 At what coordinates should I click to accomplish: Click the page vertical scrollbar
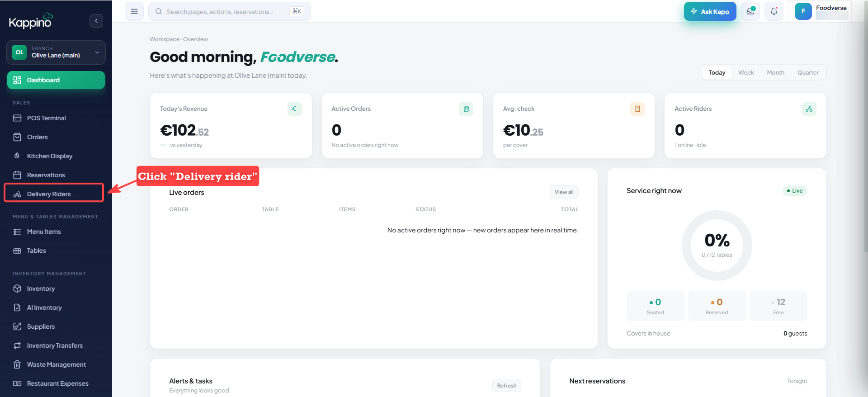point(865,127)
